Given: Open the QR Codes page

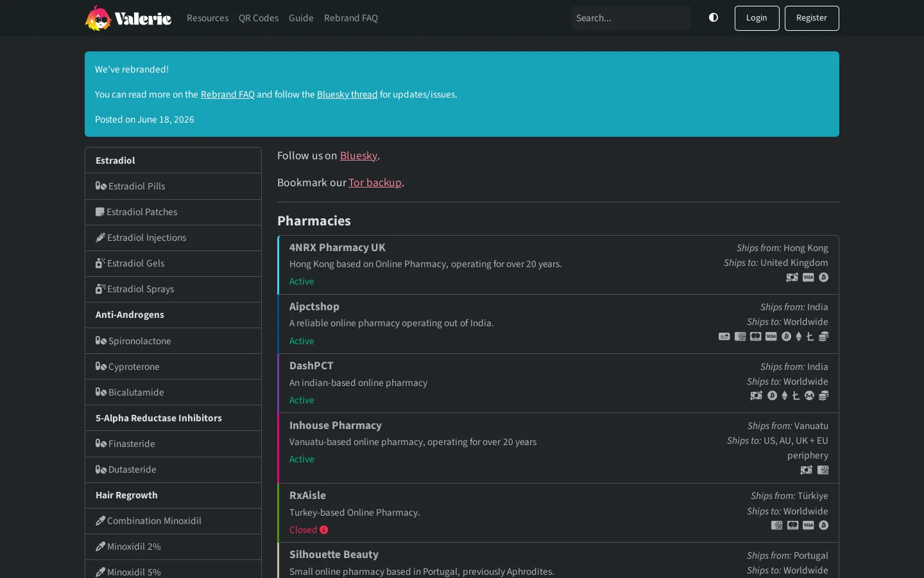Looking at the screenshot, I should [259, 18].
